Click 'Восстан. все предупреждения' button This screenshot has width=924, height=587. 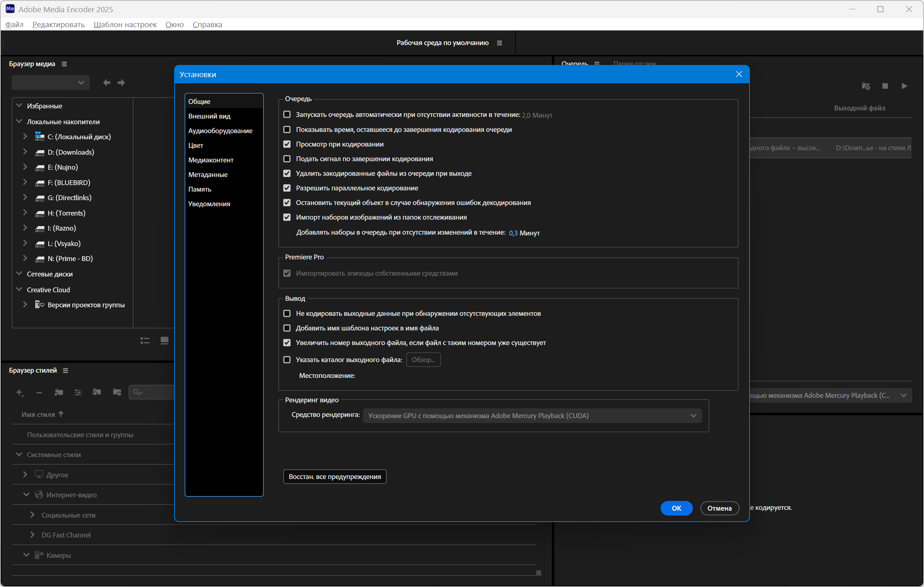pyautogui.click(x=334, y=477)
